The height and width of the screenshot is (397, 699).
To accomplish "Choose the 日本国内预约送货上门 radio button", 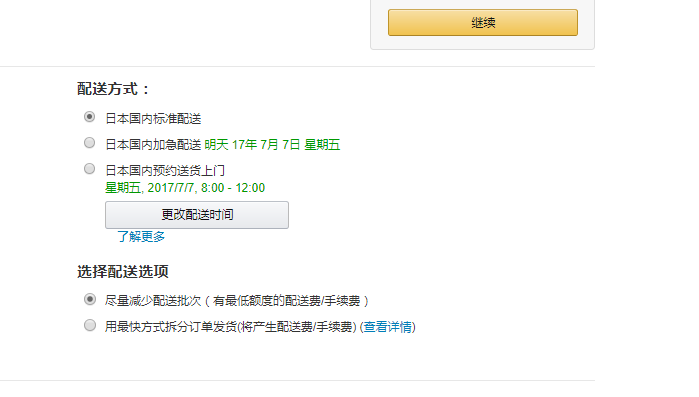I will click(90, 169).
